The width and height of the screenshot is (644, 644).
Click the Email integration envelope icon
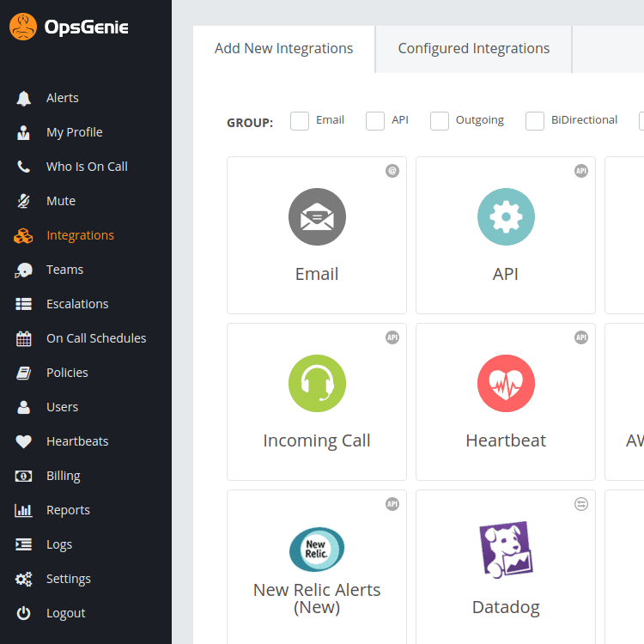[x=317, y=217]
